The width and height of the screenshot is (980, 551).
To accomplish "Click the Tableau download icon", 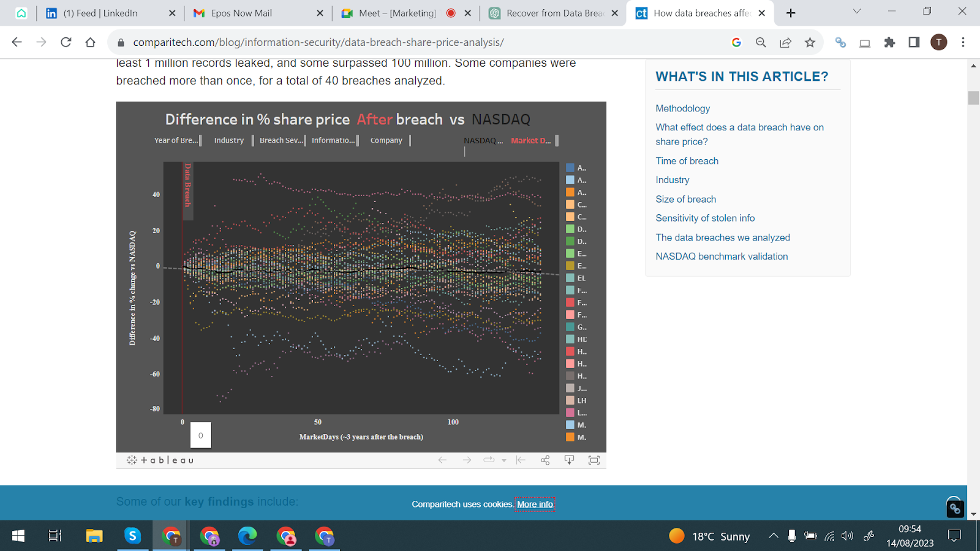I will 569,460.
